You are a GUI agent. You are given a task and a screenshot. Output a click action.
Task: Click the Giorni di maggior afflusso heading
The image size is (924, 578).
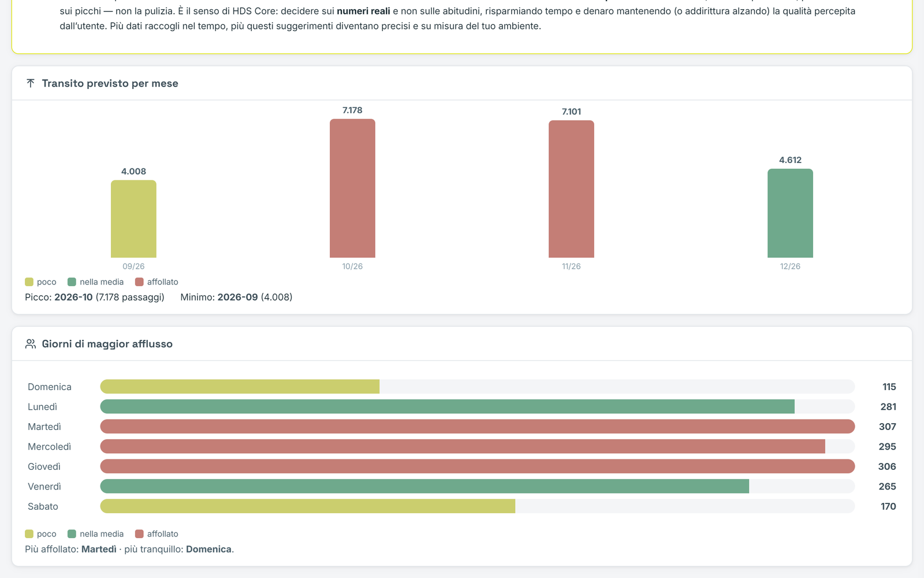[107, 344]
